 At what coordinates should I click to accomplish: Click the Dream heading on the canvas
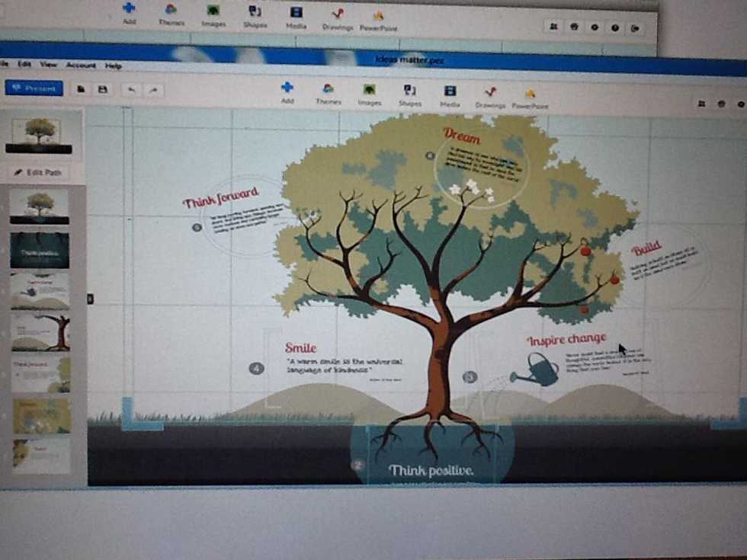point(461,137)
